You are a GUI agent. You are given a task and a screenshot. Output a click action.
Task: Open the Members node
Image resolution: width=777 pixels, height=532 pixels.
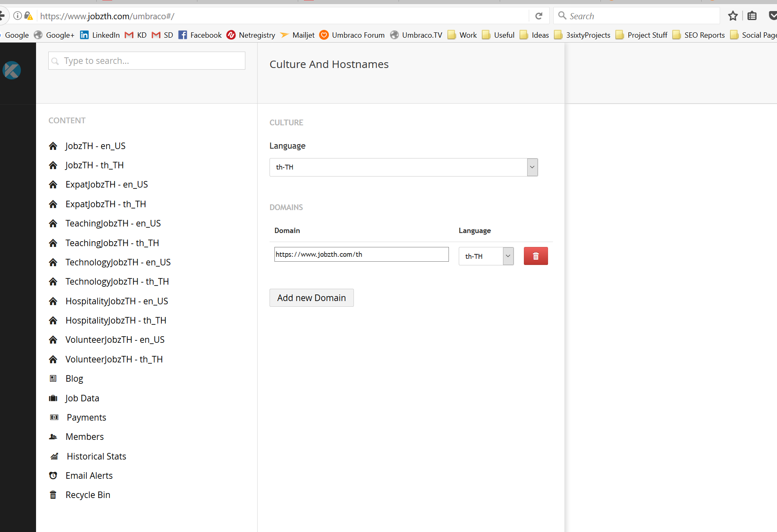coord(85,437)
